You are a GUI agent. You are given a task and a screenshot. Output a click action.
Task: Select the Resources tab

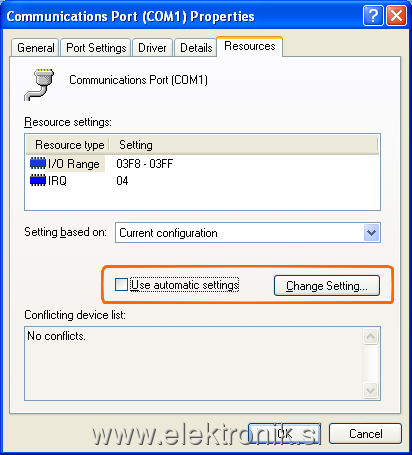tap(250, 46)
